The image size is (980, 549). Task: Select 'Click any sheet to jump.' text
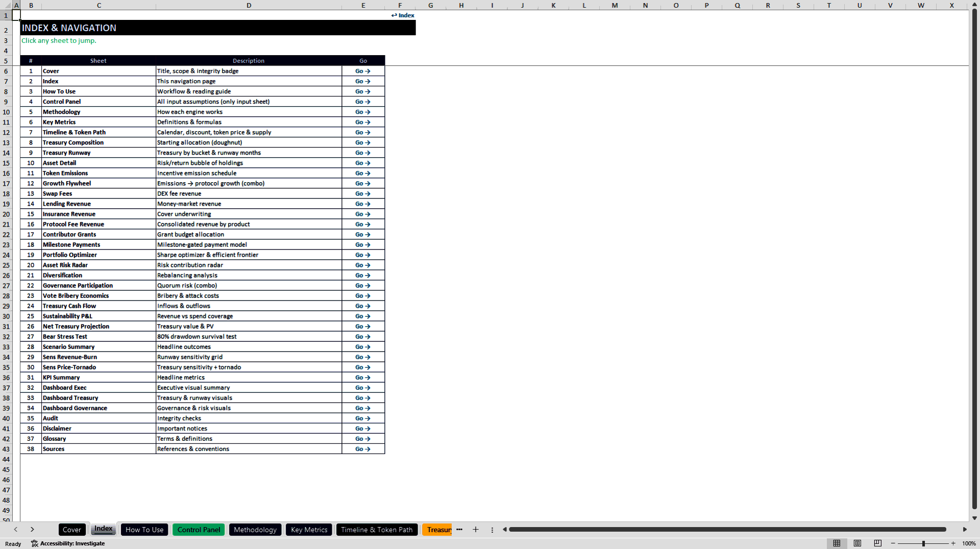coord(59,40)
